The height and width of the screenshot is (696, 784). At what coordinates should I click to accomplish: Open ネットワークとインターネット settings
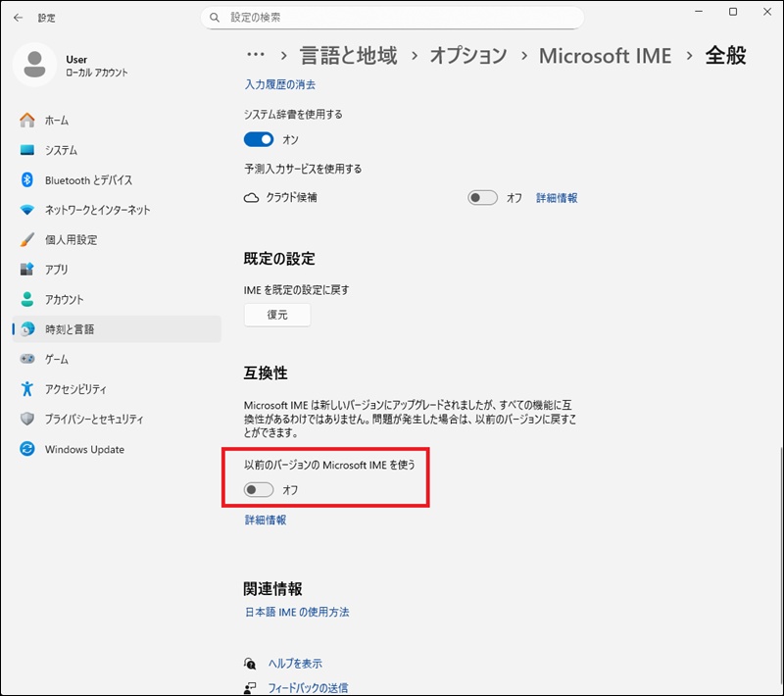click(97, 210)
